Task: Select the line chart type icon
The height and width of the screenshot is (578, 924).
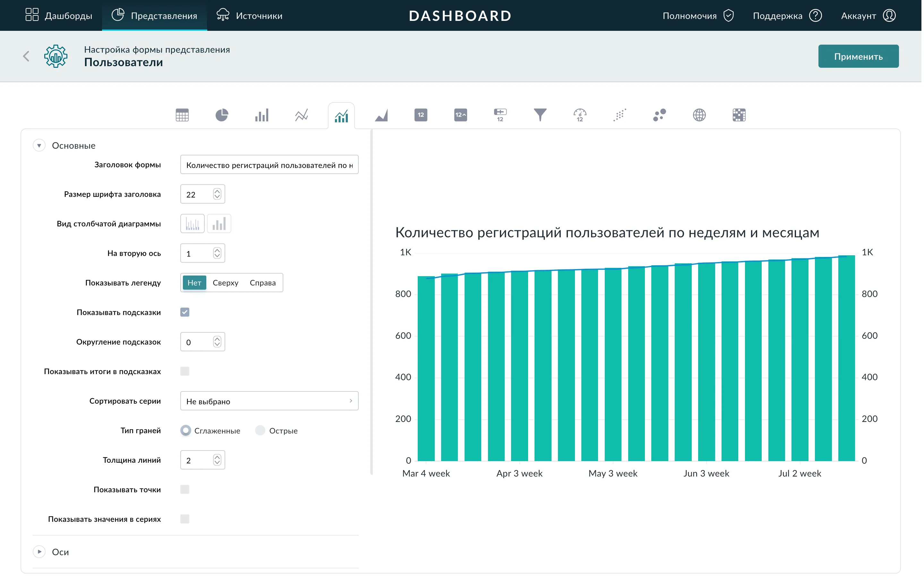Action: (302, 115)
